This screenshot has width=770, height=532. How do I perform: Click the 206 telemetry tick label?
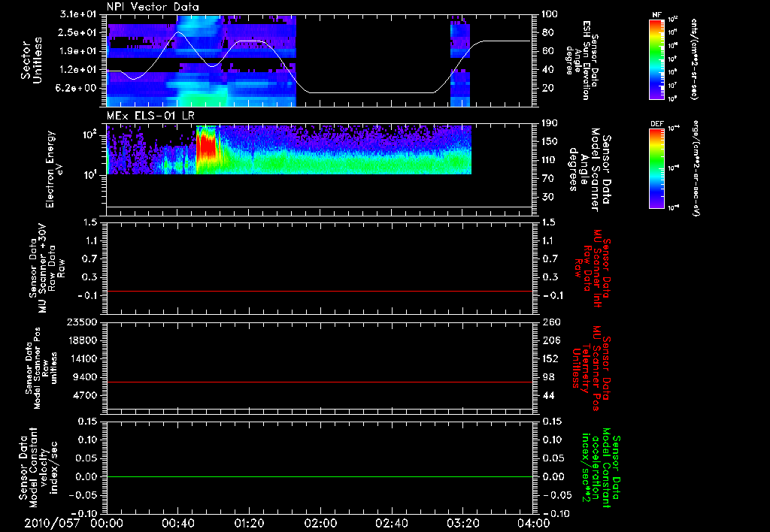pos(551,340)
